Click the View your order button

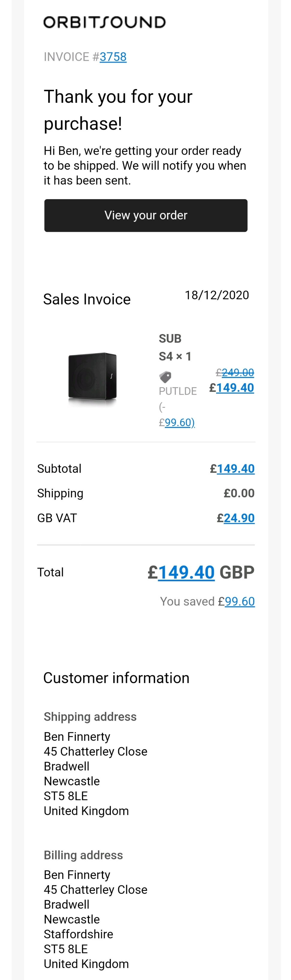pyautogui.click(x=146, y=215)
